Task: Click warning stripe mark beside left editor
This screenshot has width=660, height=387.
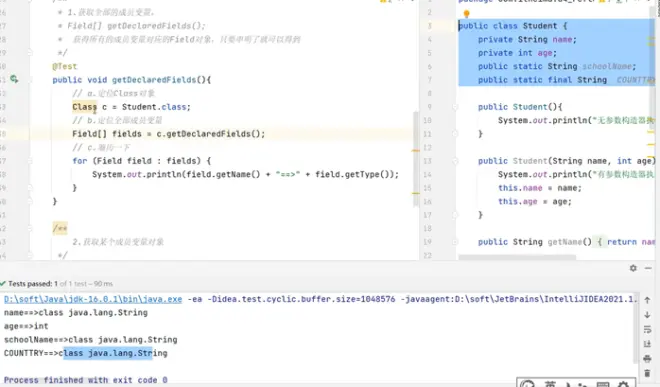Action: click(x=415, y=150)
